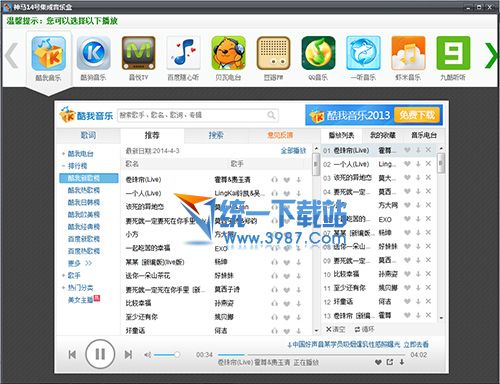
Task: Open the 虾米音乐 orange cloud icon
Action: tap(408, 53)
